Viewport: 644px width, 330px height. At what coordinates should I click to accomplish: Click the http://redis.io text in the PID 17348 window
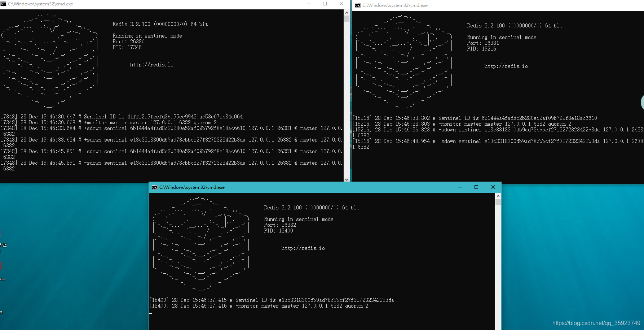click(152, 65)
